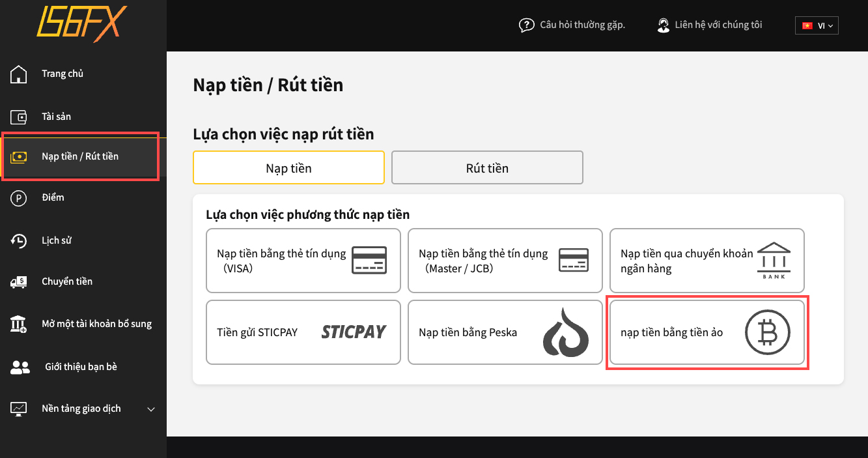Image resolution: width=868 pixels, height=458 pixels.
Task: Choose Nạp tiền bằng thẻ tín dụng (VISA)
Action: click(x=303, y=261)
